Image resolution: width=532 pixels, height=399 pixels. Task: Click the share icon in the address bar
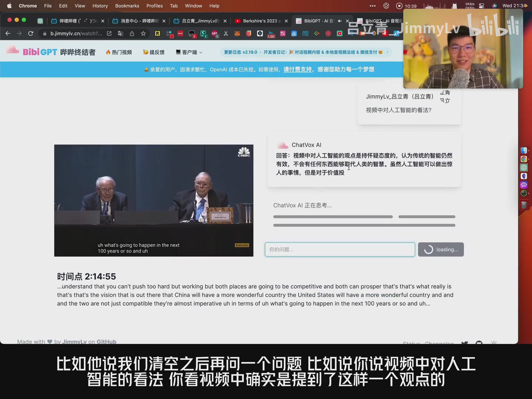(x=132, y=34)
